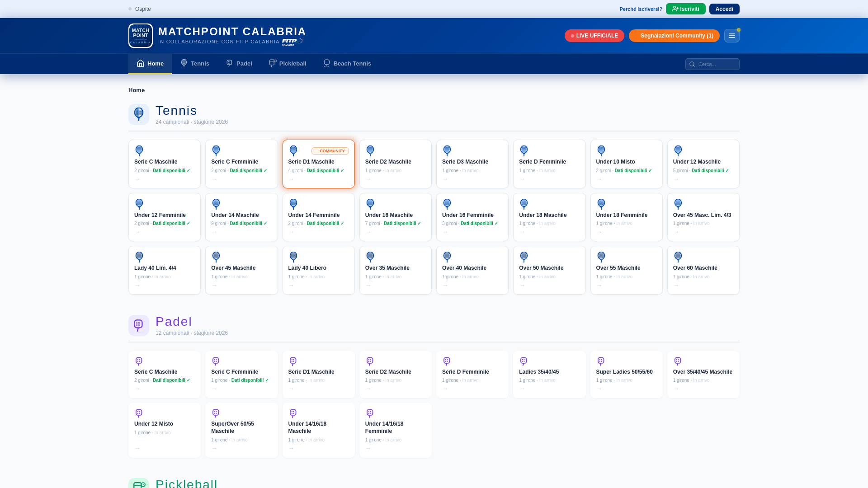This screenshot has width=868, height=488.
Task: Open the Under 14/16/18 Femminile card
Action: (396, 430)
